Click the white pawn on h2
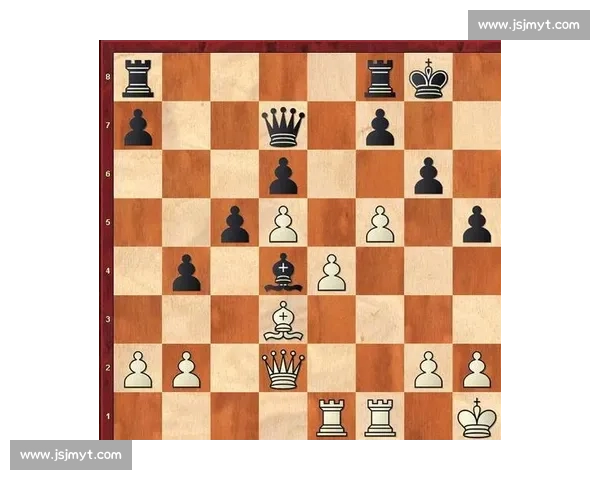 coord(477,370)
